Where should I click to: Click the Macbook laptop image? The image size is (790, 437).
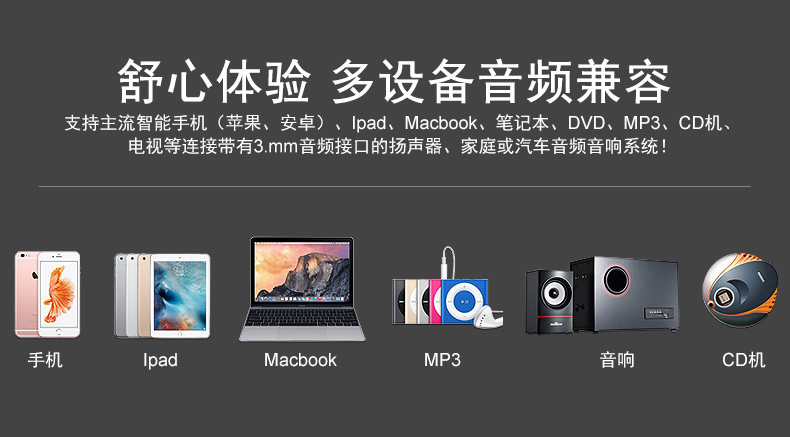click(x=302, y=289)
